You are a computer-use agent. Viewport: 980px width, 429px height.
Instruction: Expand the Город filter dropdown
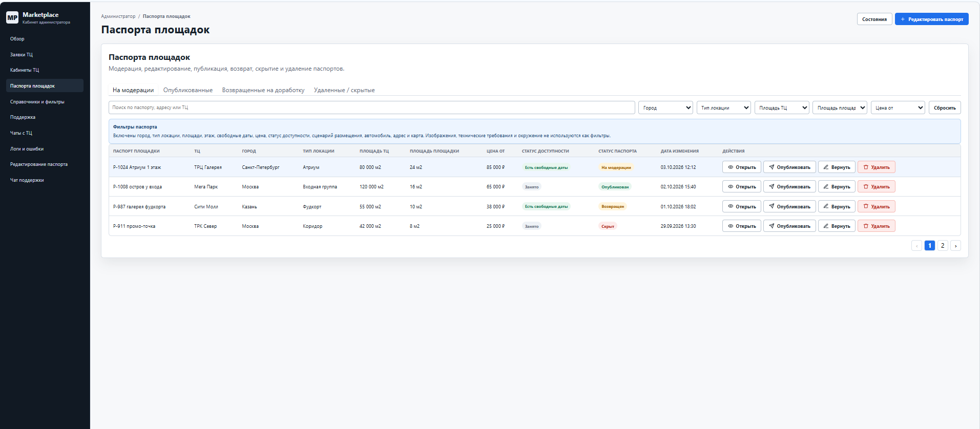pos(665,108)
